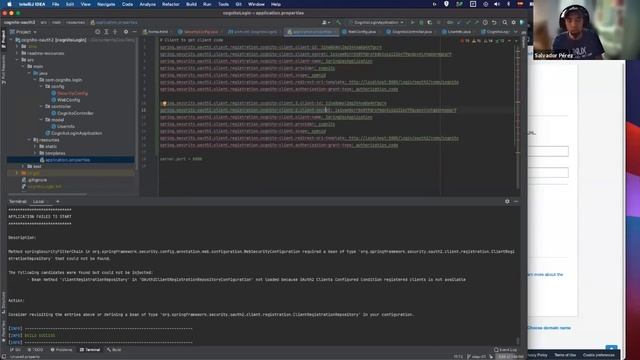This screenshot has height=360, width=640.
Task: Click the user account icon in the toolbar
Action: coord(325,22)
